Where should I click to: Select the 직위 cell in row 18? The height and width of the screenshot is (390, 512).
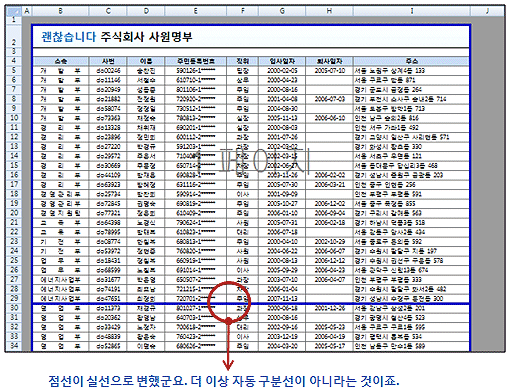click(243, 194)
